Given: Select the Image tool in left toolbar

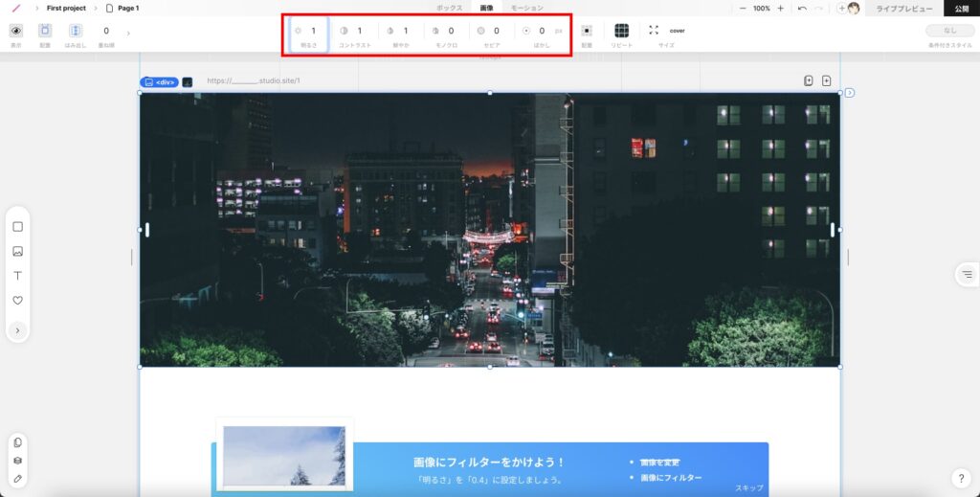Looking at the screenshot, I should [x=17, y=251].
